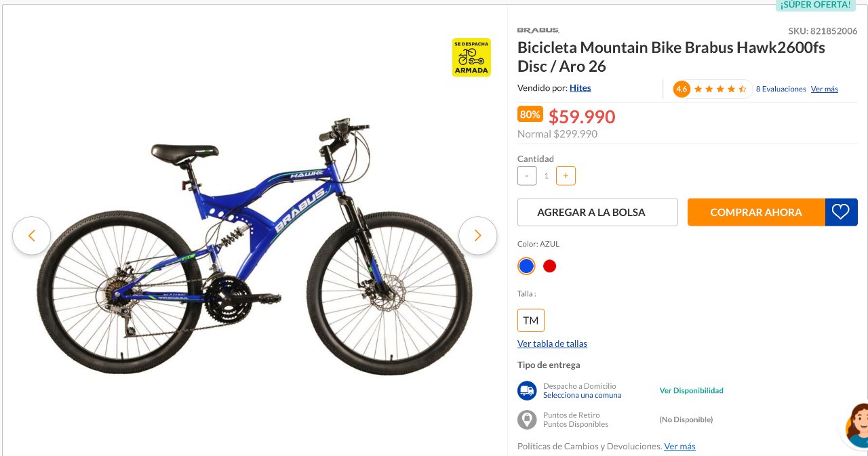Increase quantity with plus button
The height and width of the screenshot is (456, 868).
pyautogui.click(x=566, y=175)
